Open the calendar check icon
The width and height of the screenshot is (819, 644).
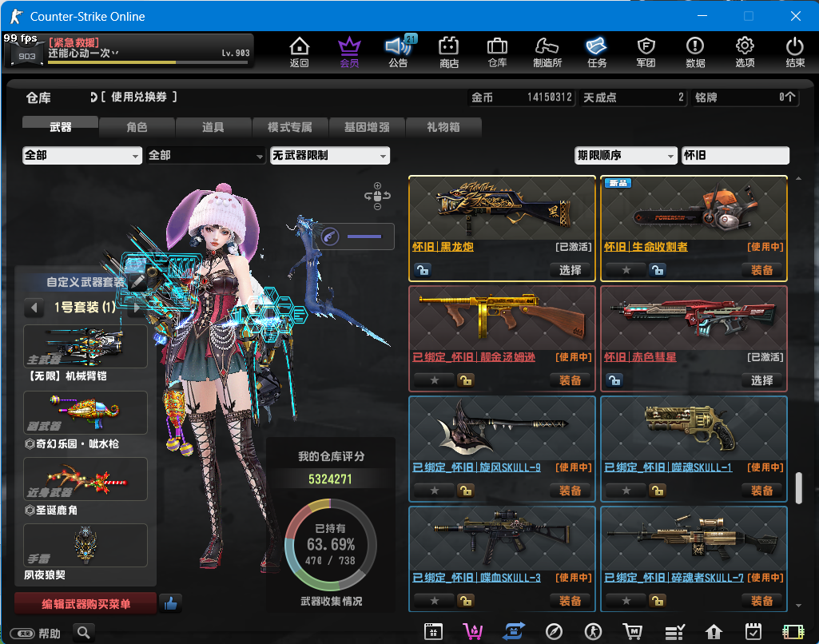pos(753,631)
